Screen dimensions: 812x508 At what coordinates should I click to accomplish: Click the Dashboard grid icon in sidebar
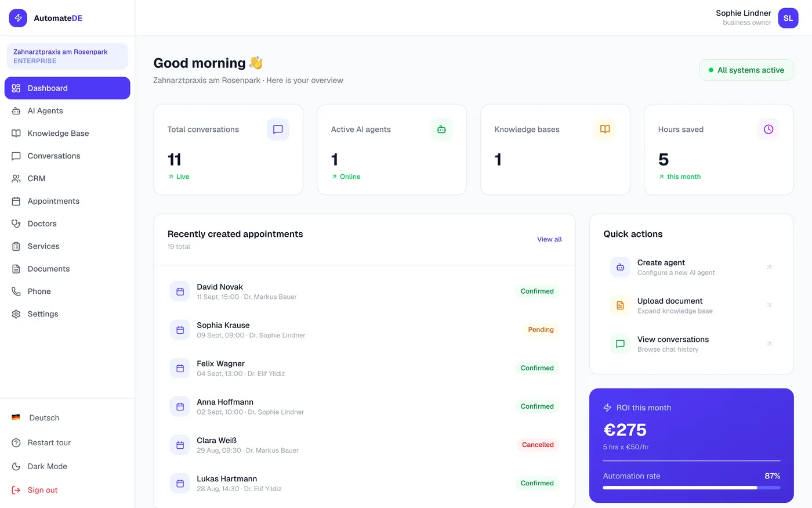[16, 88]
